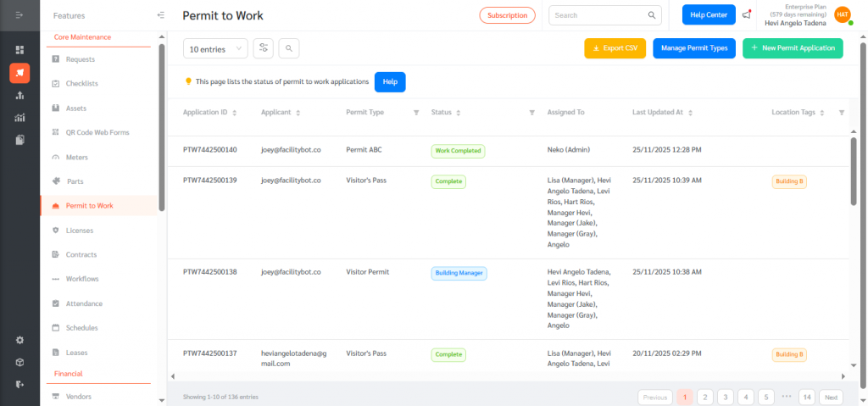Open the bar chart statistics icon in rail
This screenshot has width=868, height=406.
(x=19, y=117)
